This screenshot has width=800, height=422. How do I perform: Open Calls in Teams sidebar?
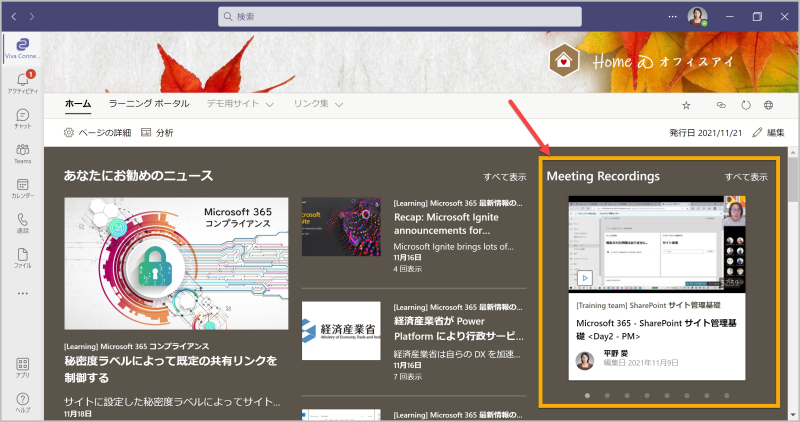(22, 223)
